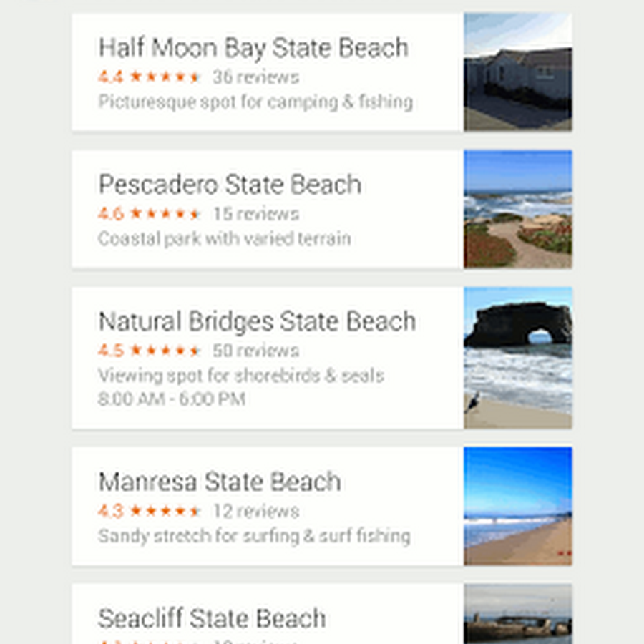Viewport: 644px width, 644px height.
Task: Select the Pescadero coastal trail photo
Action: [517, 209]
